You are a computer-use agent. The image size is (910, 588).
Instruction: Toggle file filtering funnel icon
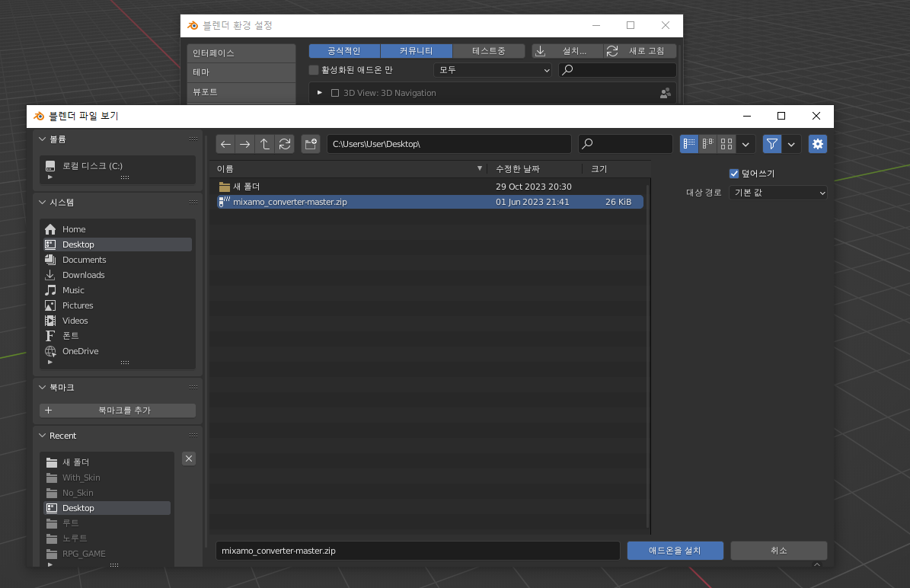(772, 144)
